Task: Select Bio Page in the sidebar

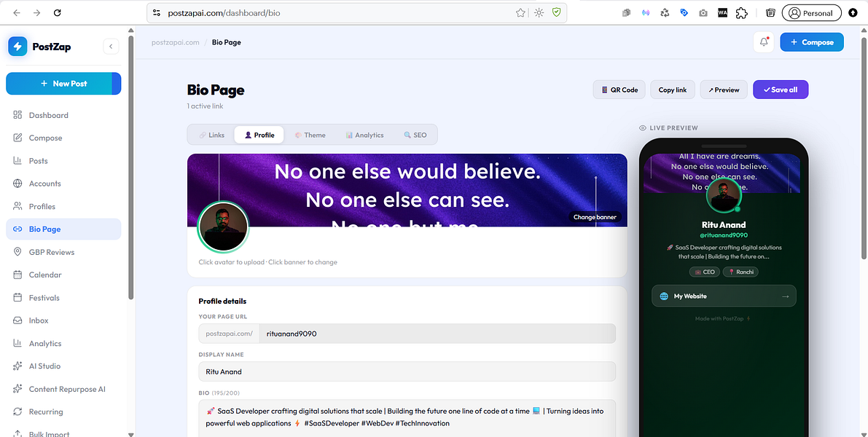Action: tap(63, 229)
